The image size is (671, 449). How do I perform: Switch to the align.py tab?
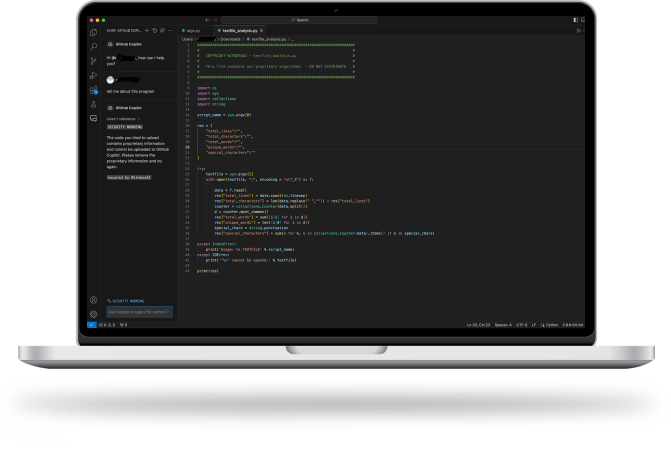pos(193,31)
